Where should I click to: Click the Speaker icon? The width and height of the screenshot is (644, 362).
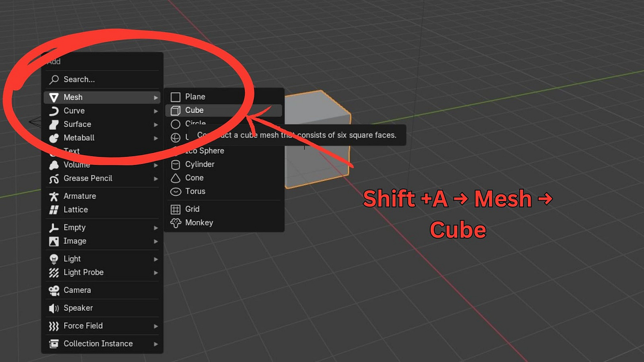54,308
